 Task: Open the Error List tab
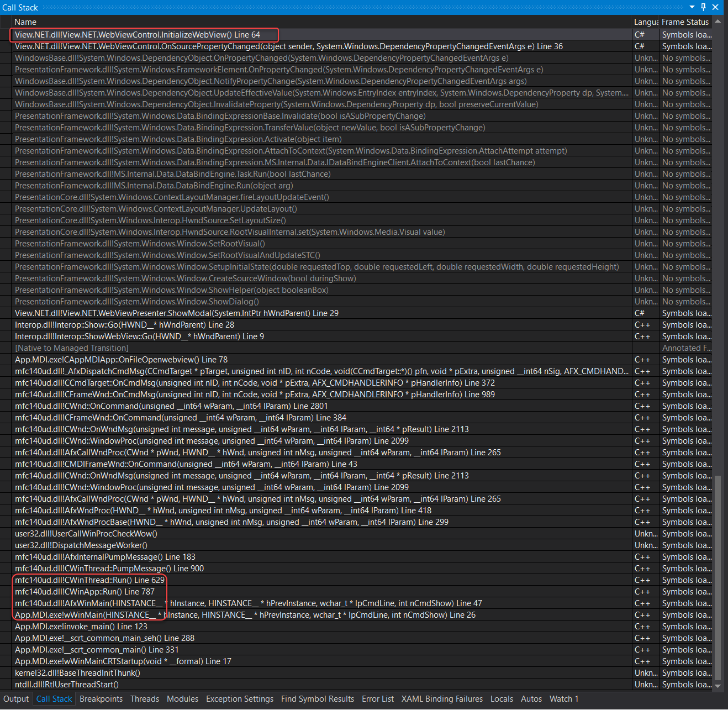pyautogui.click(x=378, y=698)
